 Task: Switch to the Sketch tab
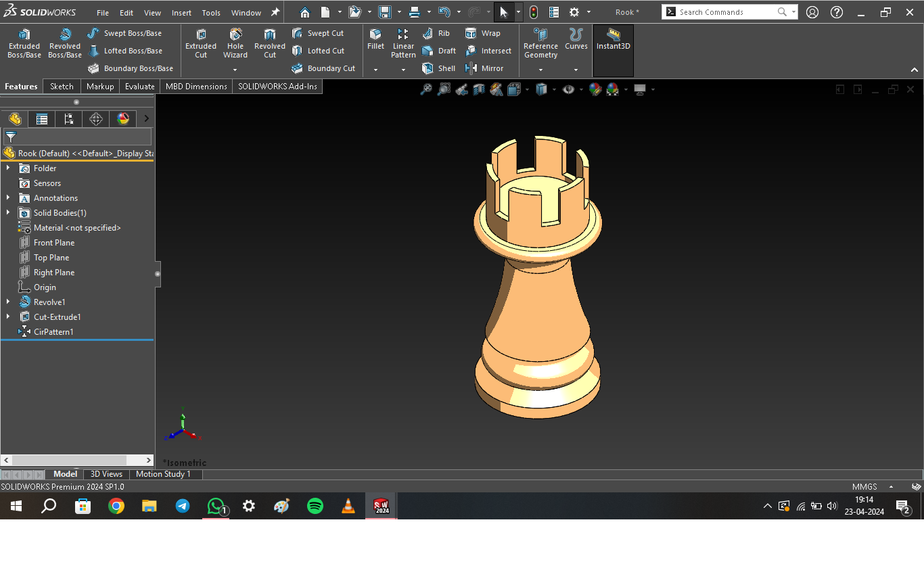62,87
